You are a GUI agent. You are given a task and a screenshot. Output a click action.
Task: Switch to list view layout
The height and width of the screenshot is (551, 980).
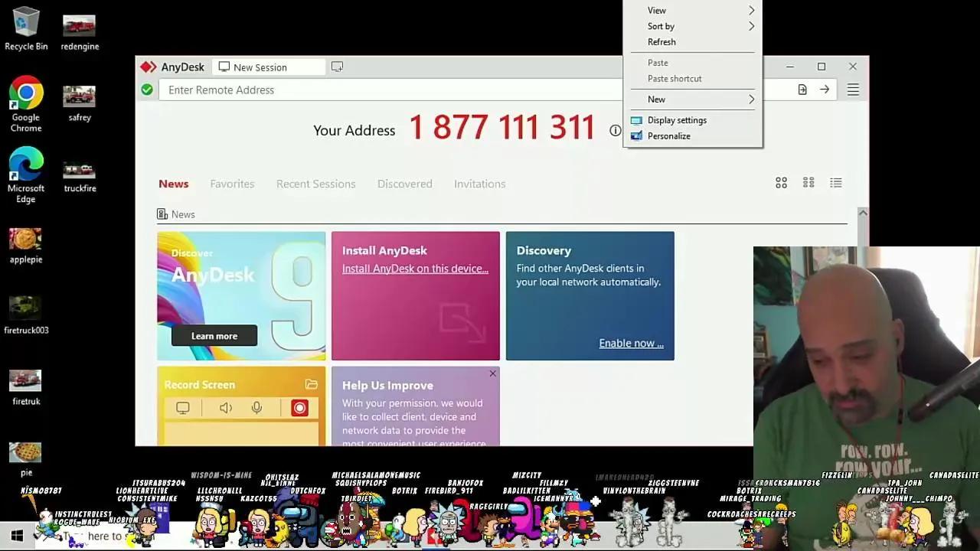coord(836,183)
